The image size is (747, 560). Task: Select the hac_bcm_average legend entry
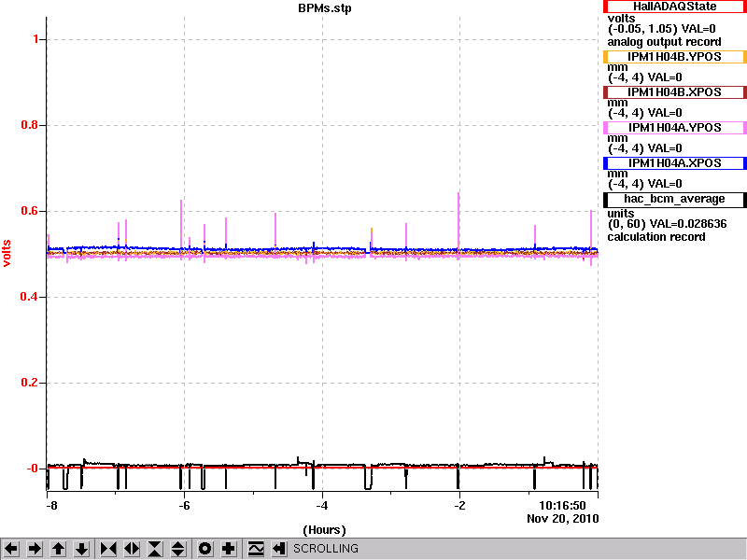click(674, 199)
